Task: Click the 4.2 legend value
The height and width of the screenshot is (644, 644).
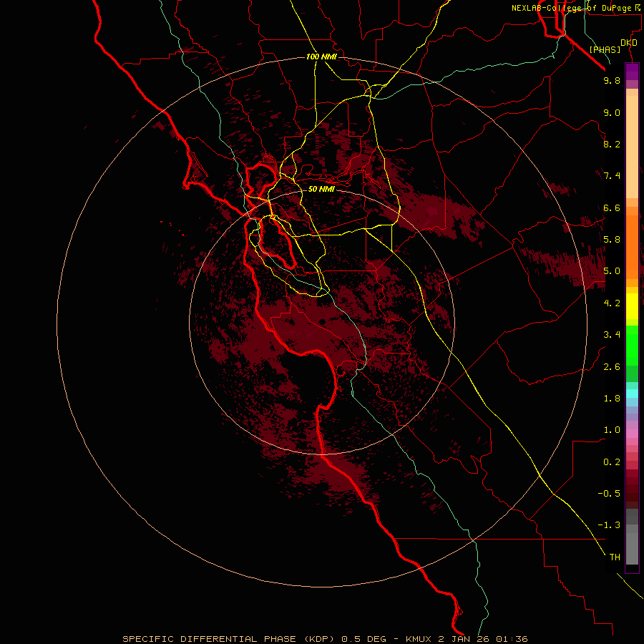Action: (612, 303)
